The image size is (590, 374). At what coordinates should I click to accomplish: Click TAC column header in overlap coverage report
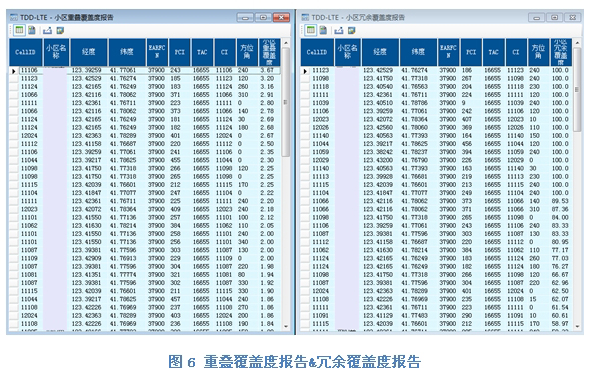(x=202, y=52)
